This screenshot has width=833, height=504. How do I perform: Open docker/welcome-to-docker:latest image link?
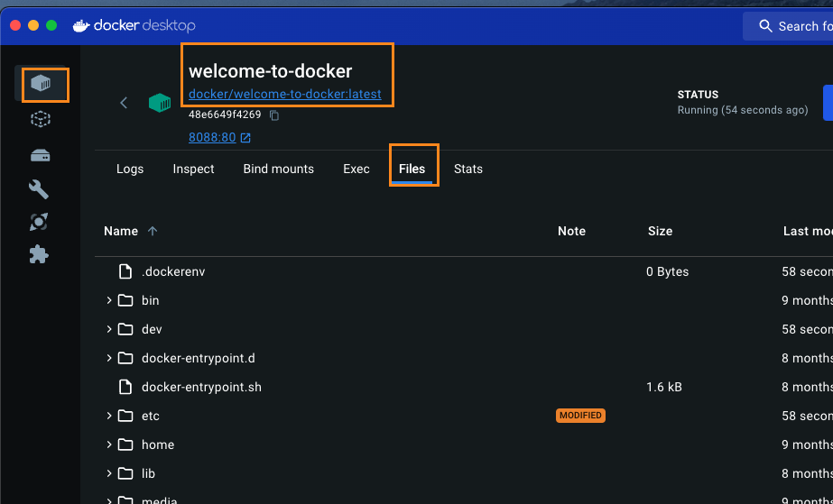(285, 95)
